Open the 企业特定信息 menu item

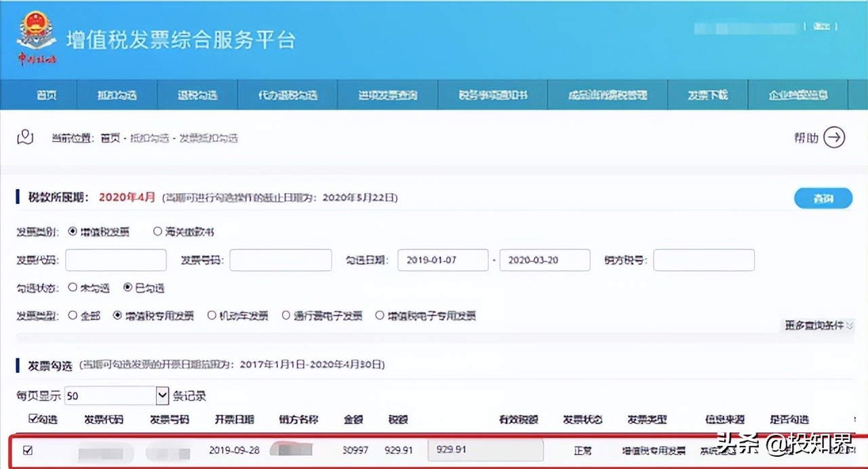click(799, 95)
